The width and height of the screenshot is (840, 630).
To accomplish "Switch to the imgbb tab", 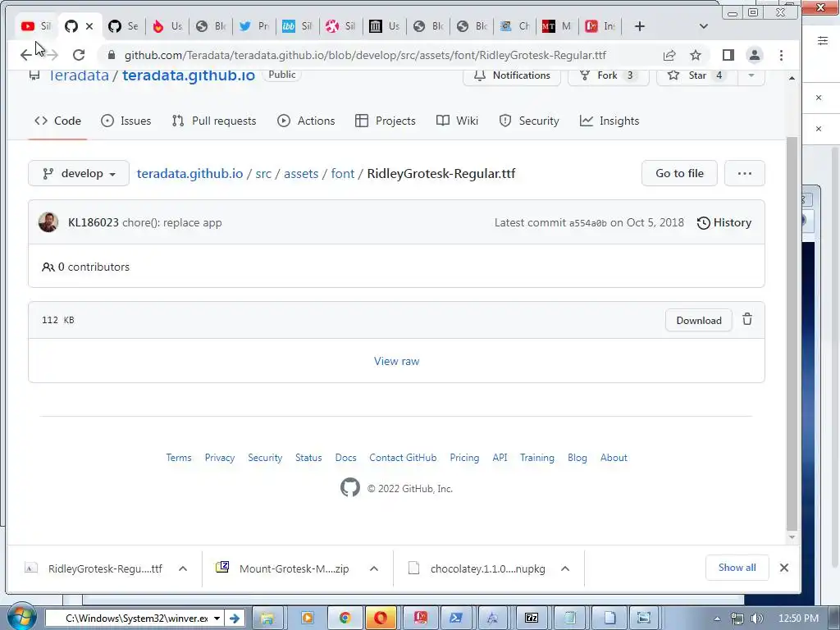I will (297, 26).
